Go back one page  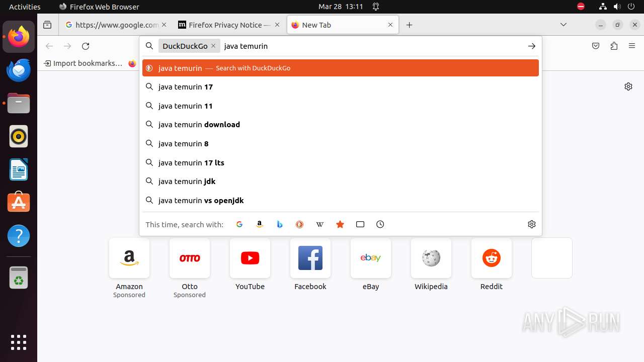tap(49, 46)
